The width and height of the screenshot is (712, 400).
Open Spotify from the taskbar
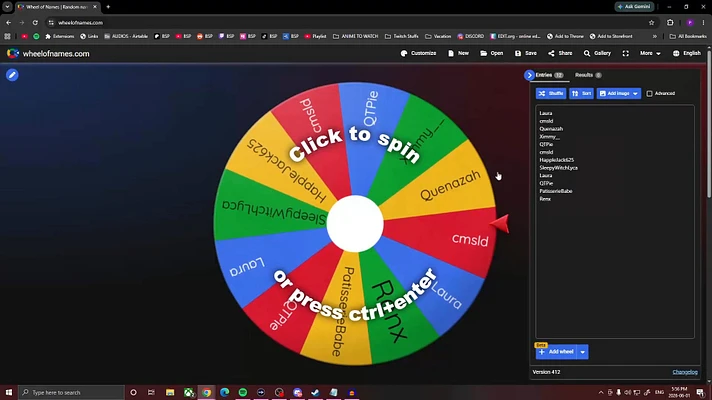243,392
